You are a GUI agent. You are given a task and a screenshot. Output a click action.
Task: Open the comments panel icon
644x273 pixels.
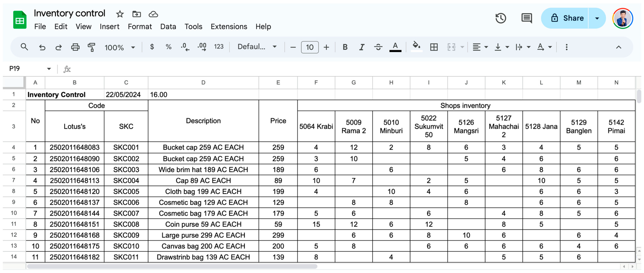point(527,18)
